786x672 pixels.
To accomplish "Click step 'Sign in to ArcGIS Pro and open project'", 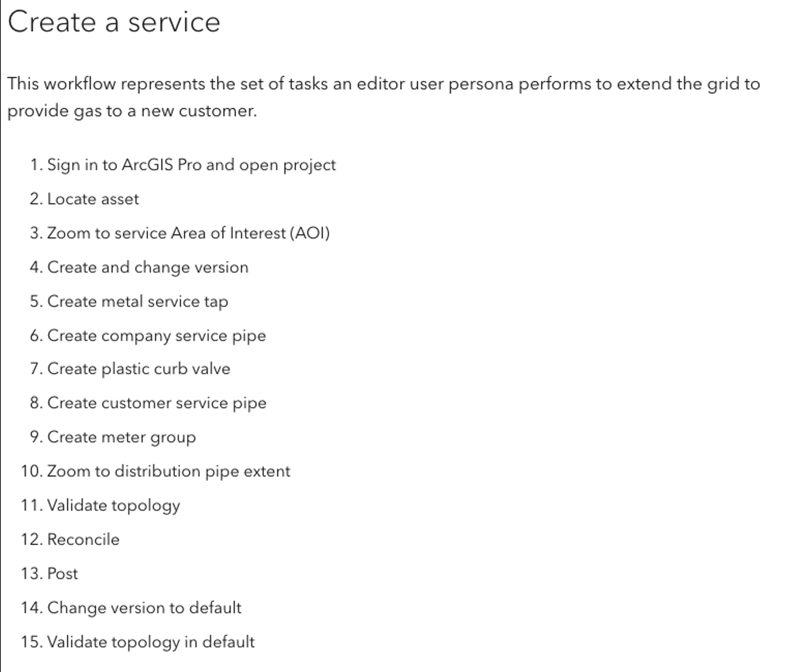I will pyautogui.click(x=191, y=165).
